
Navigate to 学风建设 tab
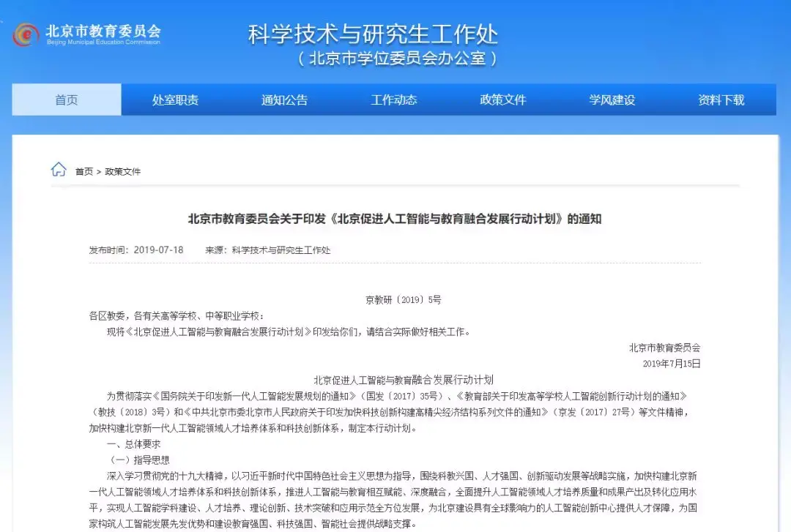612,100
